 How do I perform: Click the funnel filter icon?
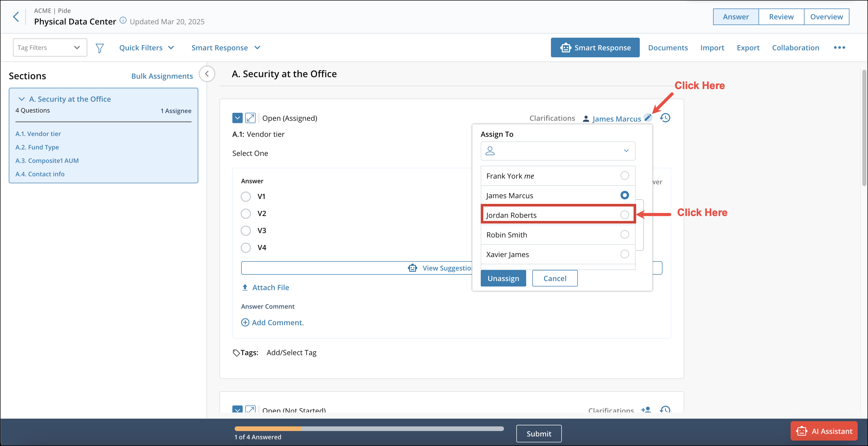[99, 48]
